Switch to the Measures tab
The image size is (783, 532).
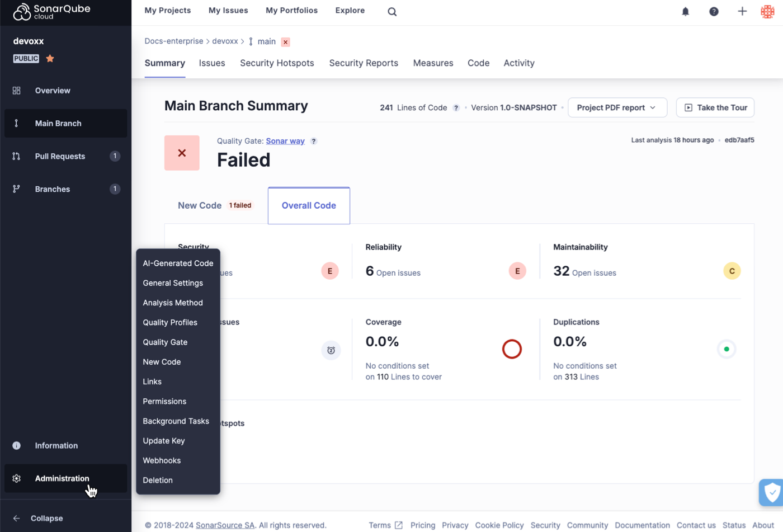(433, 63)
